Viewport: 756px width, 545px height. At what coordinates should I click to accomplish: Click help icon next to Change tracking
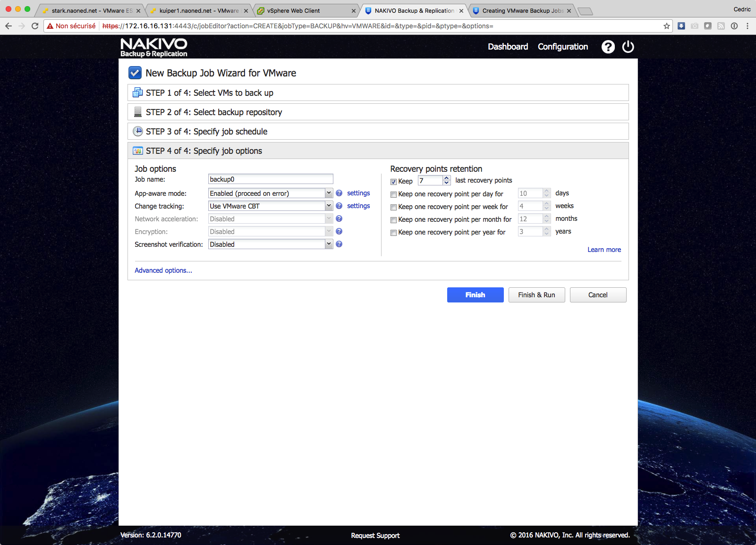pyautogui.click(x=339, y=206)
